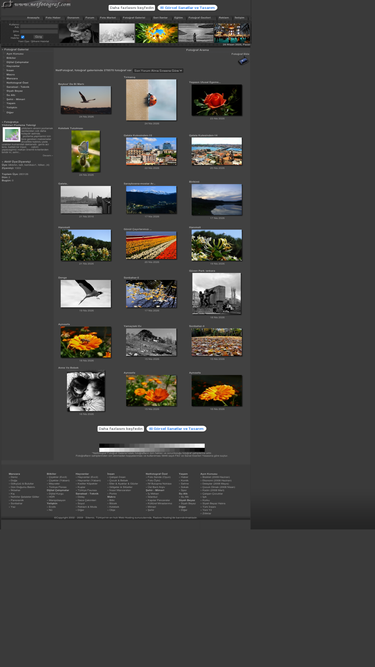Click the bottom Görsel Sanatlar ve Tasarım banner

click(x=176, y=429)
